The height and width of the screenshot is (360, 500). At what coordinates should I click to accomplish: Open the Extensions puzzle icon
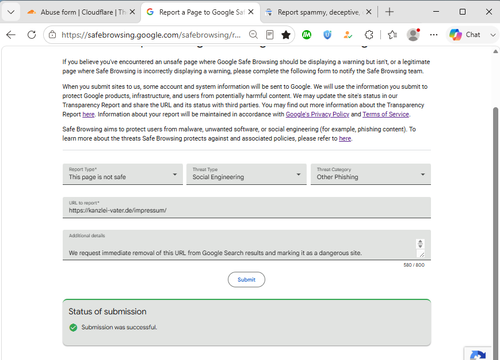tap(369, 35)
